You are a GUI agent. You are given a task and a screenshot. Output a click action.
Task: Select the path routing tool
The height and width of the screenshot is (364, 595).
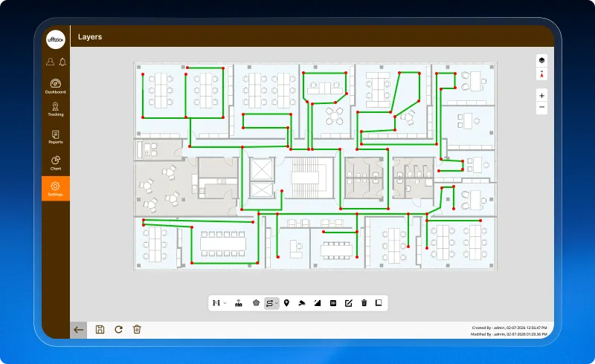(269, 303)
